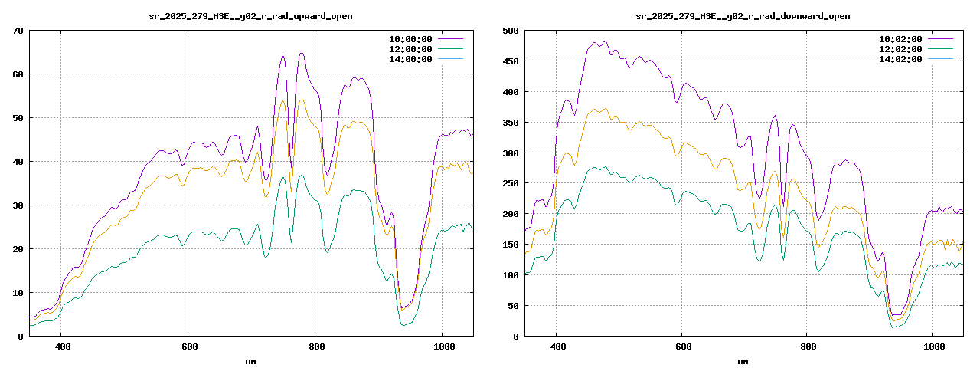Select the 10:00:00 legend entry

[410, 39]
